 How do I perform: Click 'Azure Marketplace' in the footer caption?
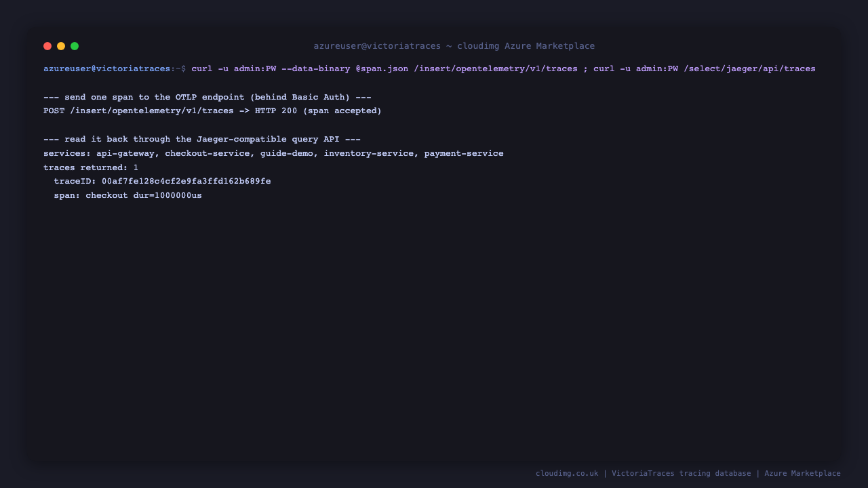802,473
